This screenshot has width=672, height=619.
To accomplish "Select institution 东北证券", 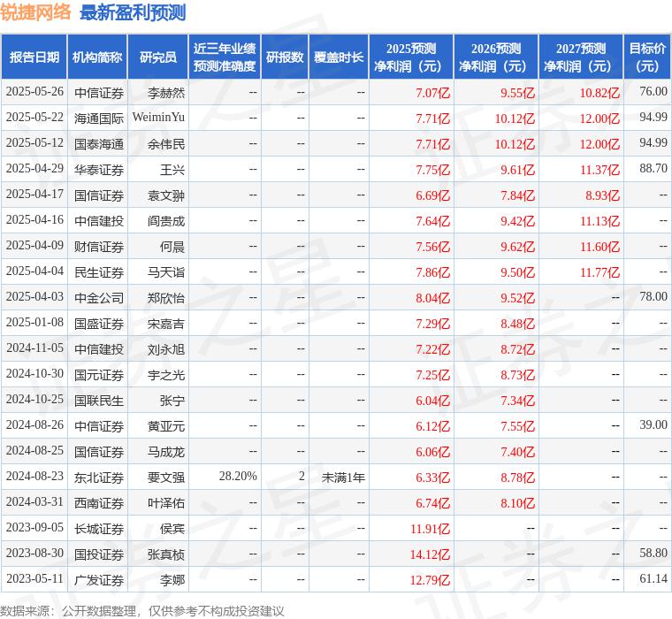I will [x=99, y=478].
